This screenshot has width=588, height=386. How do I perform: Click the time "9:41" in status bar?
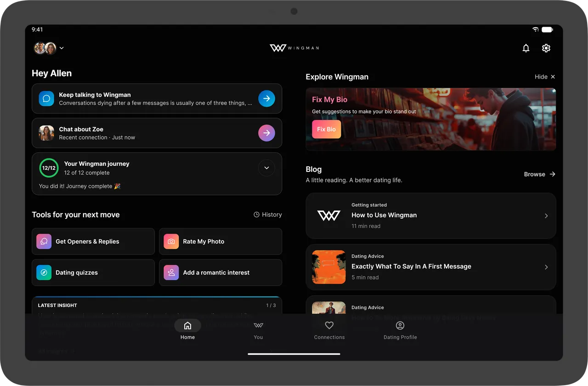pos(37,29)
